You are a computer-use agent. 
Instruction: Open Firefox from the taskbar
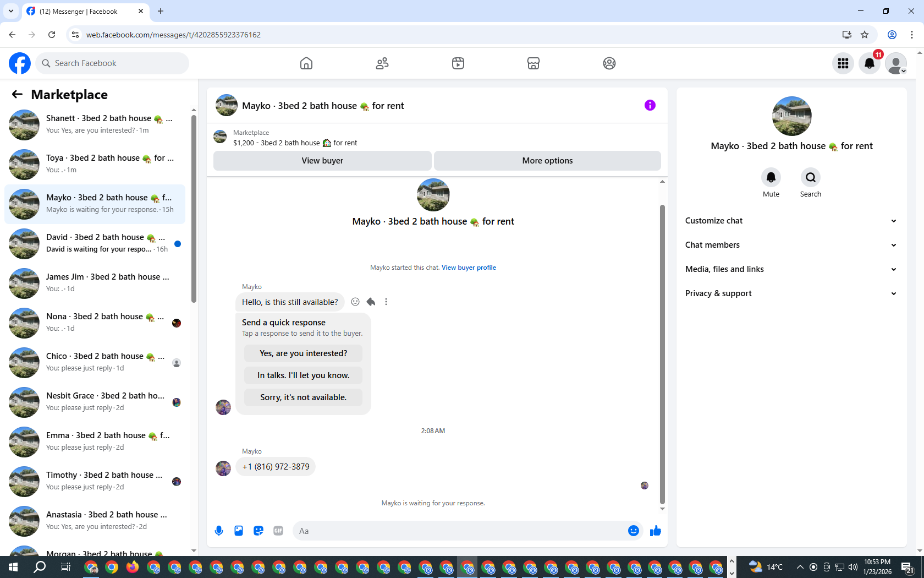point(133,567)
